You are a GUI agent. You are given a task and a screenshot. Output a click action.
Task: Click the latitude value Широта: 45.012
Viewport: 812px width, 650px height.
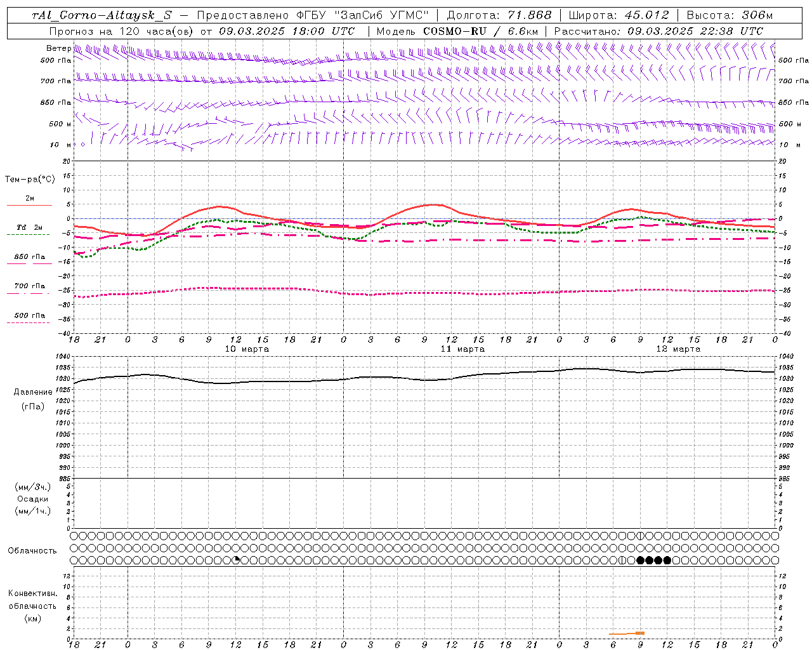click(x=619, y=15)
